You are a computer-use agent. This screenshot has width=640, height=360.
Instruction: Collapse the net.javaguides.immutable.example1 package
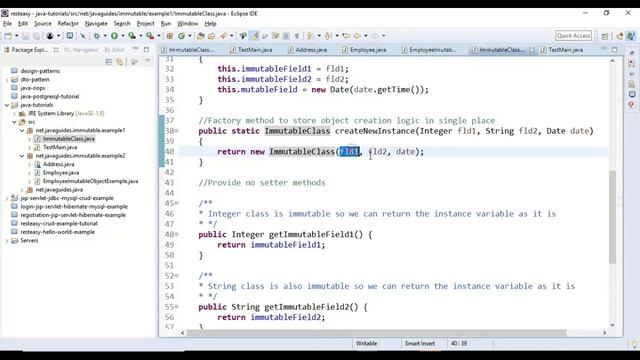22,131
